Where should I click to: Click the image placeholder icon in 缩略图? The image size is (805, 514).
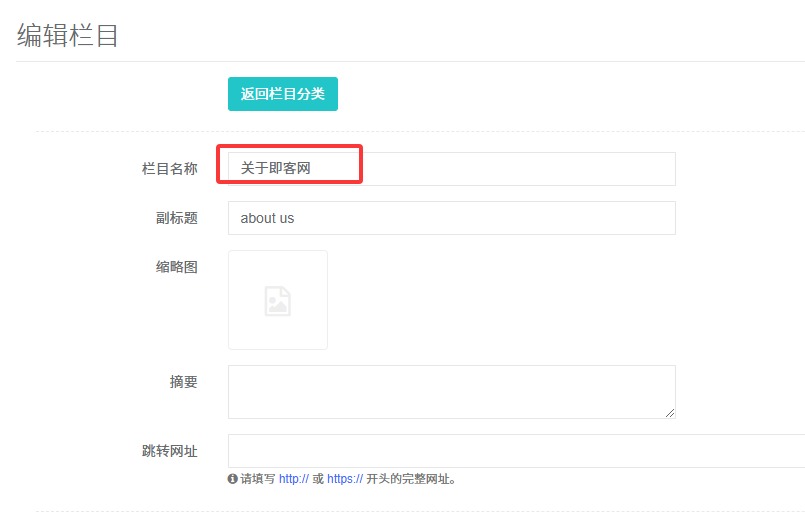click(x=277, y=301)
